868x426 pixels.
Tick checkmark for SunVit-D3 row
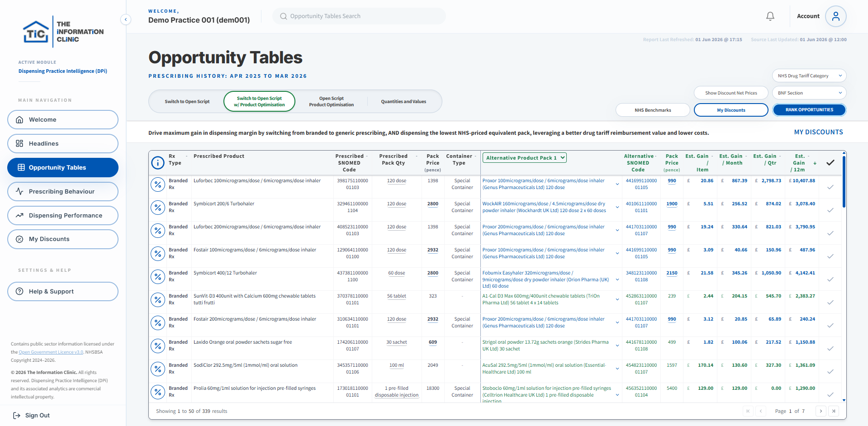(830, 303)
